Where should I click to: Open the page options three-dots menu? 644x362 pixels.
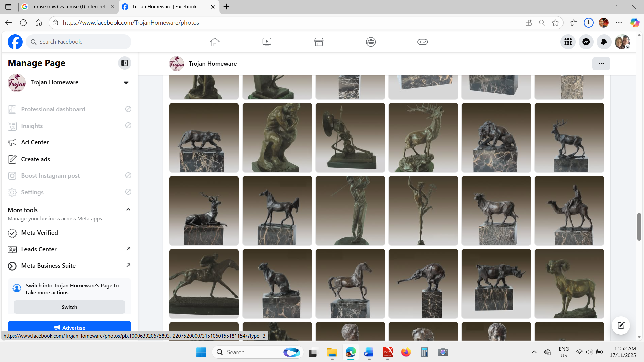click(601, 64)
